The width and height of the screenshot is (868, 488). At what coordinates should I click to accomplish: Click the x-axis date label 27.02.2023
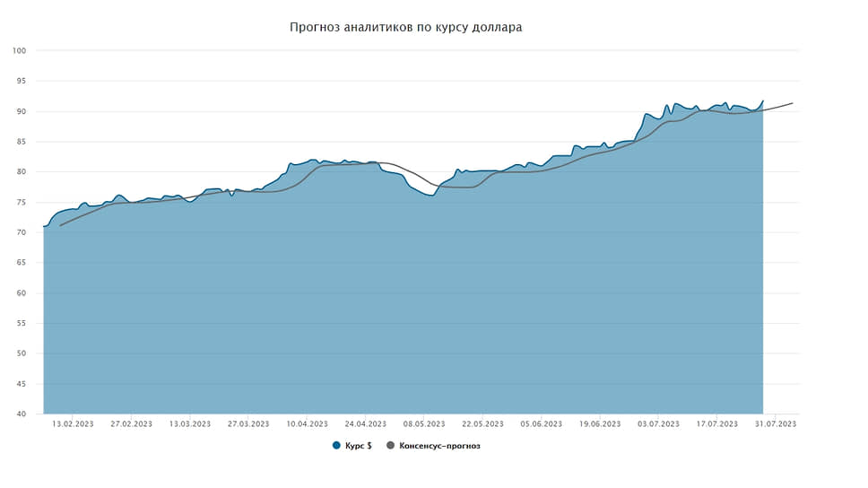[131, 423]
